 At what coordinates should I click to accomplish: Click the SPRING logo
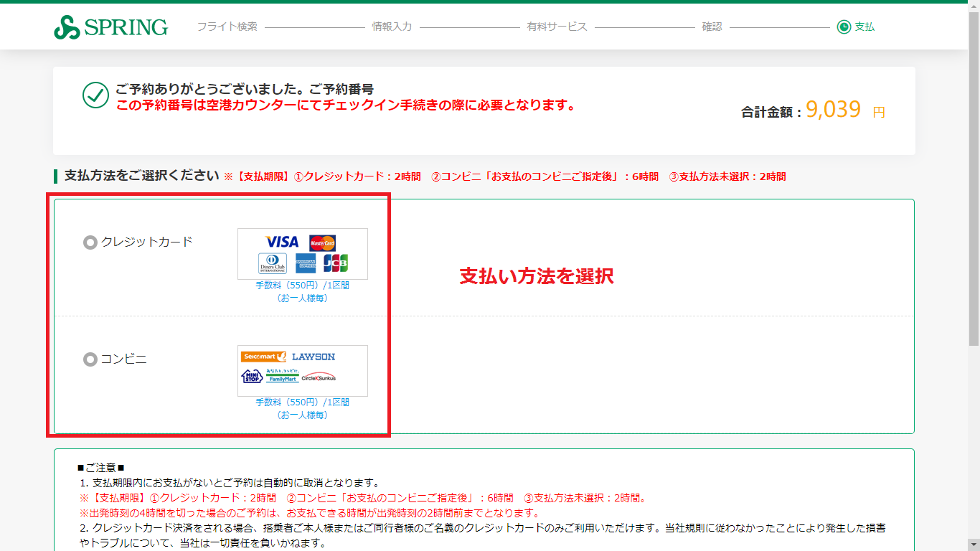click(x=110, y=27)
